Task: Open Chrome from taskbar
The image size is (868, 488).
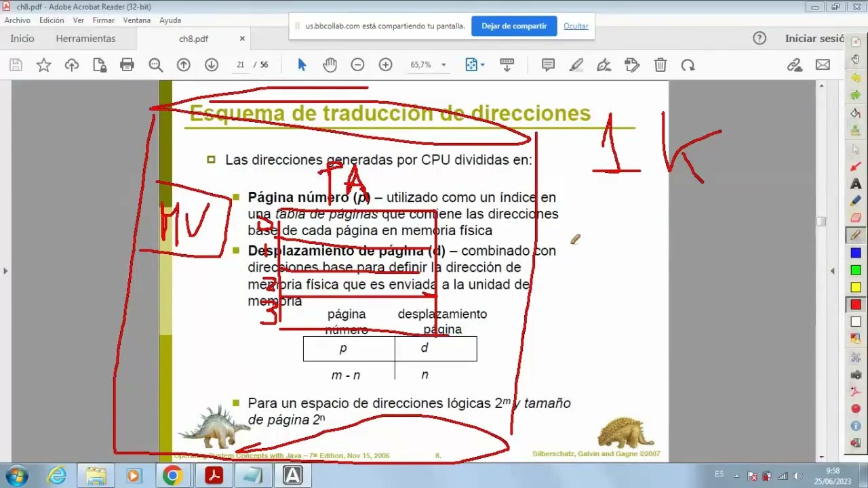Action: (172, 476)
